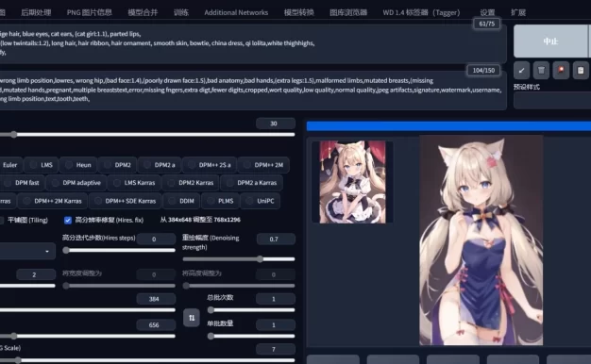Screen dimensions: 591x364
Task: Click the 总批次数 value field
Action: [276, 299]
